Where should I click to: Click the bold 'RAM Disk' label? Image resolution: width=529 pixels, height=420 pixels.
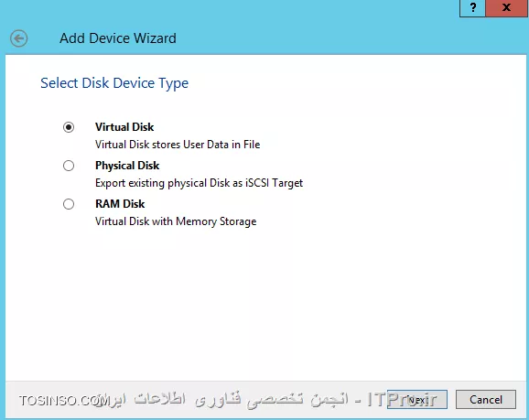click(120, 204)
